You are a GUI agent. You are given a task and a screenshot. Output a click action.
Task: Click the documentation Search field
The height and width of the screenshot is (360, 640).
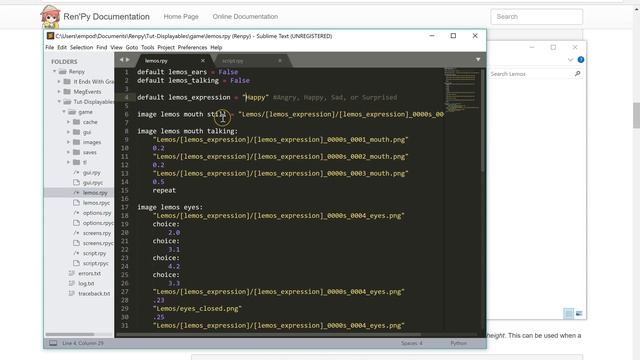[537, 17]
